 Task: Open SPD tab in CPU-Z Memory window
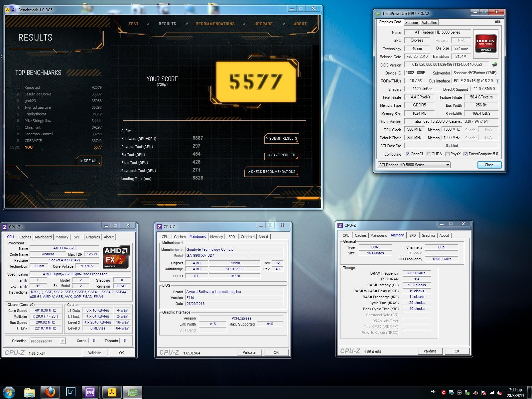[x=412, y=235]
